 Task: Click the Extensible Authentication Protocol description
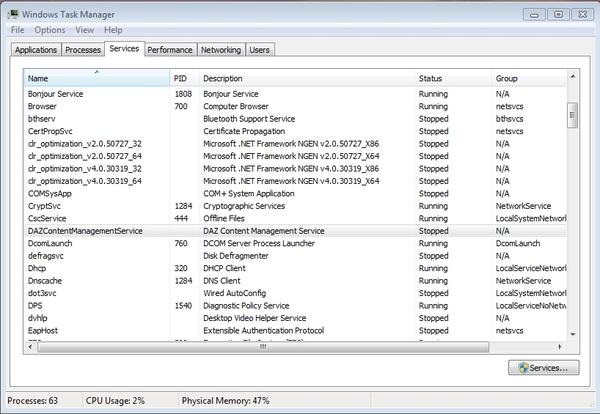click(x=264, y=331)
